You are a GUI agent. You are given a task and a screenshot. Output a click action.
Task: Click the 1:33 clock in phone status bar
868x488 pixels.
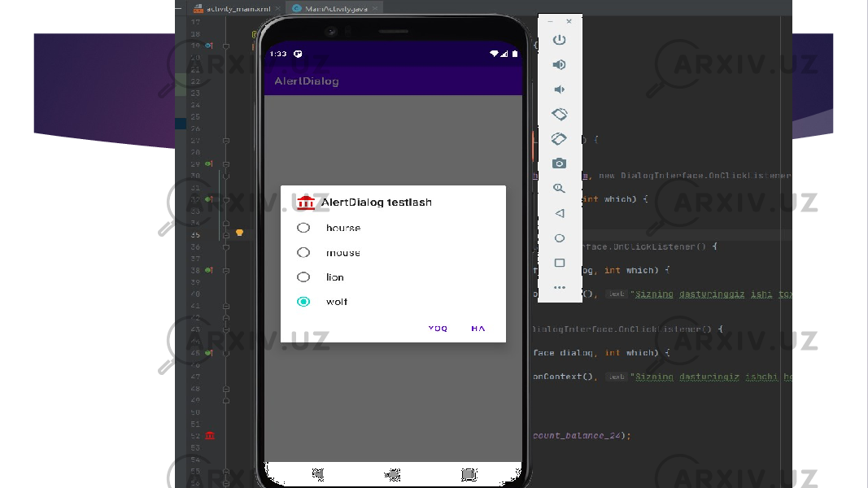(x=278, y=54)
